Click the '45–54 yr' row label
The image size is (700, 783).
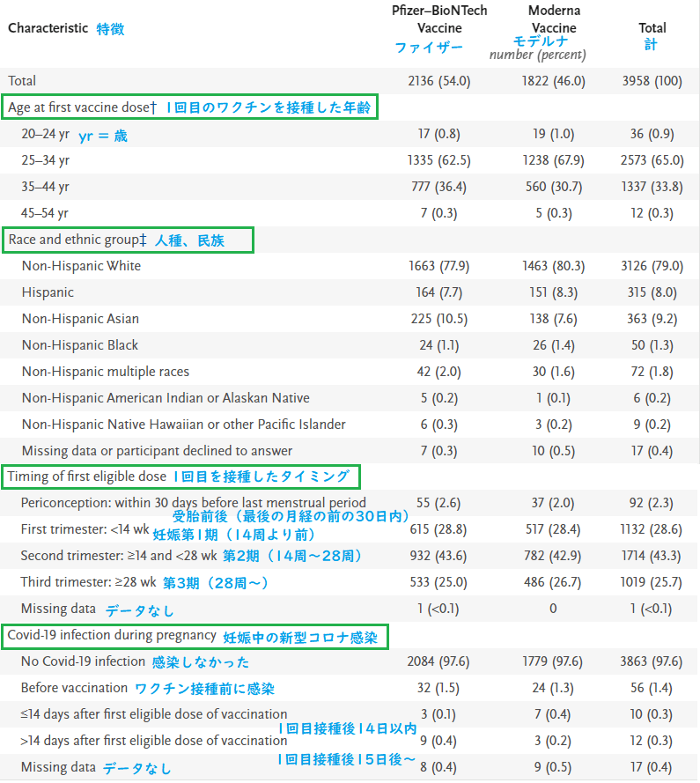point(45,213)
